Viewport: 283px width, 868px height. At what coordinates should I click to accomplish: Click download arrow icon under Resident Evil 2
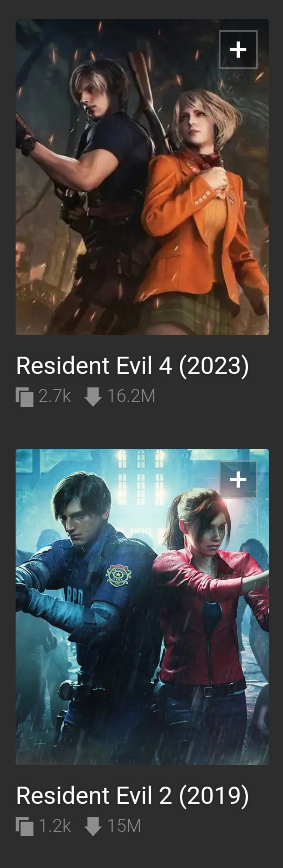click(x=93, y=827)
